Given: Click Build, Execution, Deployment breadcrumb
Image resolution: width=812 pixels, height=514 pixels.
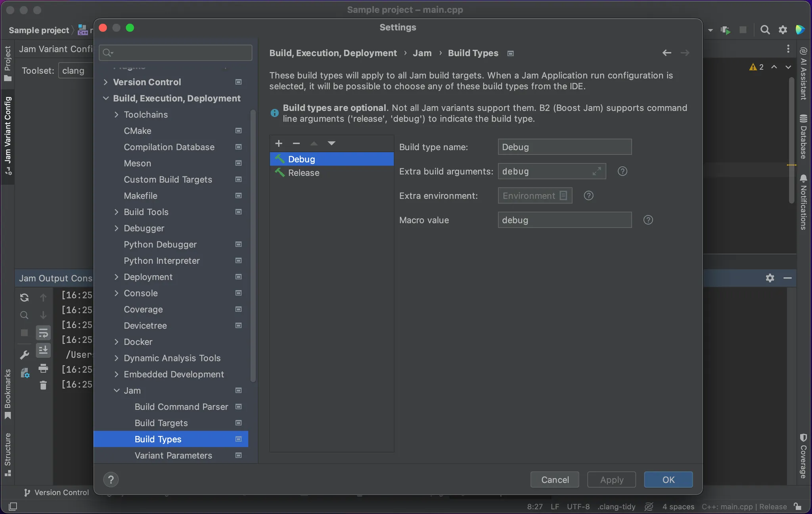Looking at the screenshot, I should click(333, 53).
